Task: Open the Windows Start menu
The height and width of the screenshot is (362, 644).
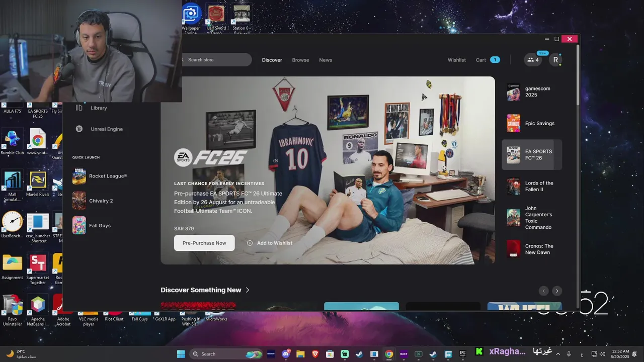Action: pyautogui.click(x=181, y=354)
